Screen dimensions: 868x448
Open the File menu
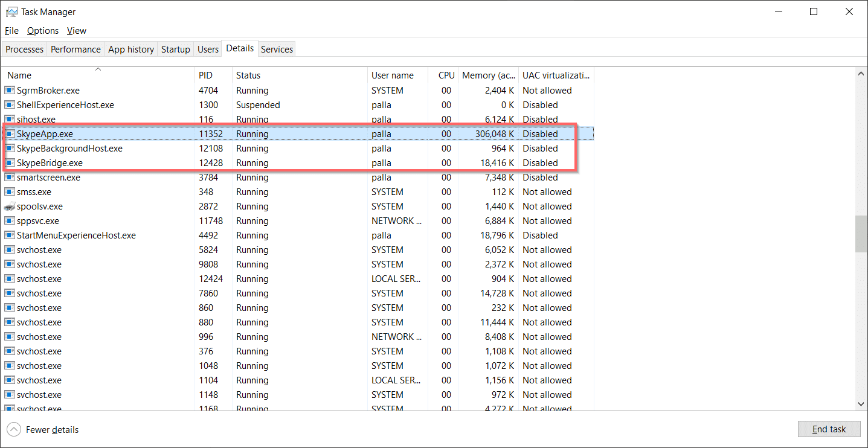click(11, 31)
